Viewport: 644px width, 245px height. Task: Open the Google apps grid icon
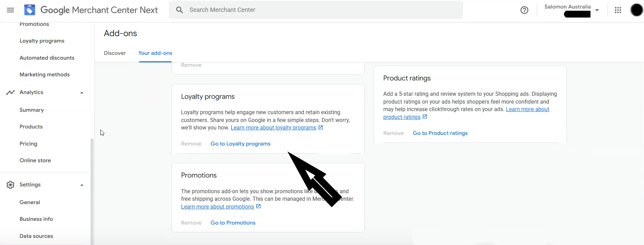click(618, 10)
